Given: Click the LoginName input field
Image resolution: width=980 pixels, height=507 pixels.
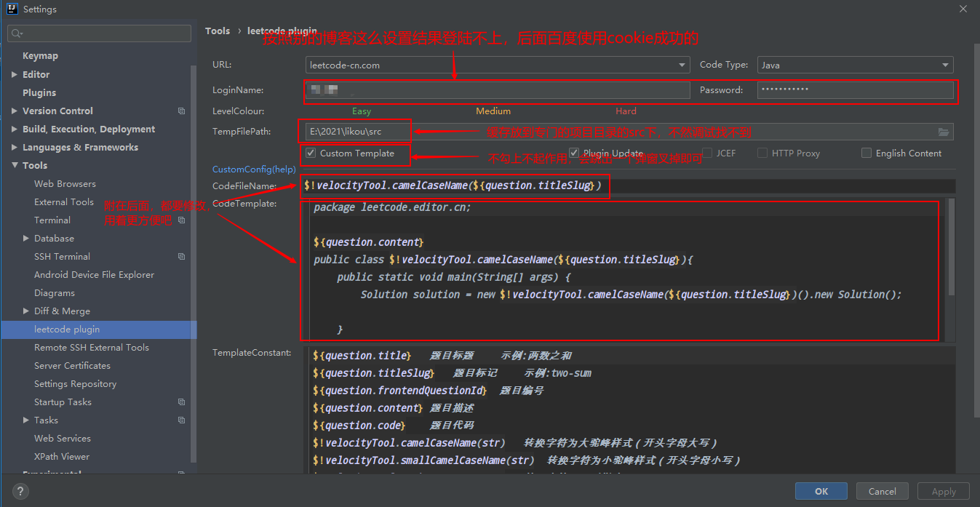Looking at the screenshot, I should click(498, 90).
